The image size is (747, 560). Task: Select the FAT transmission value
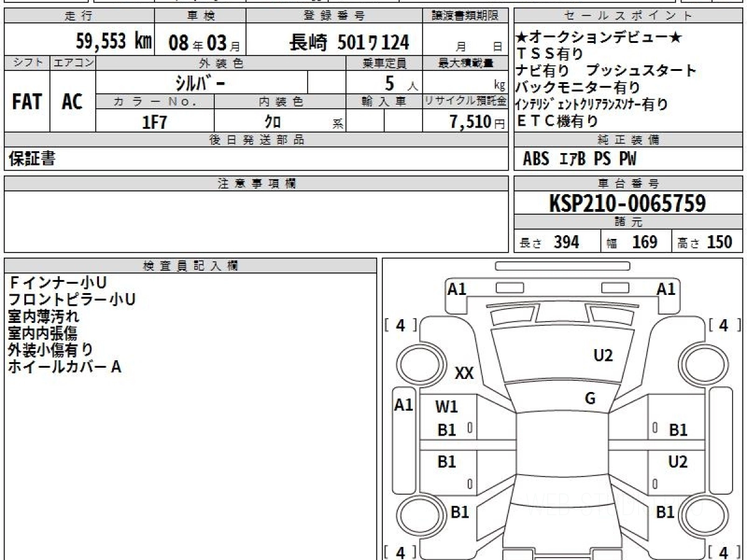pyautogui.click(x=27, y=101)
